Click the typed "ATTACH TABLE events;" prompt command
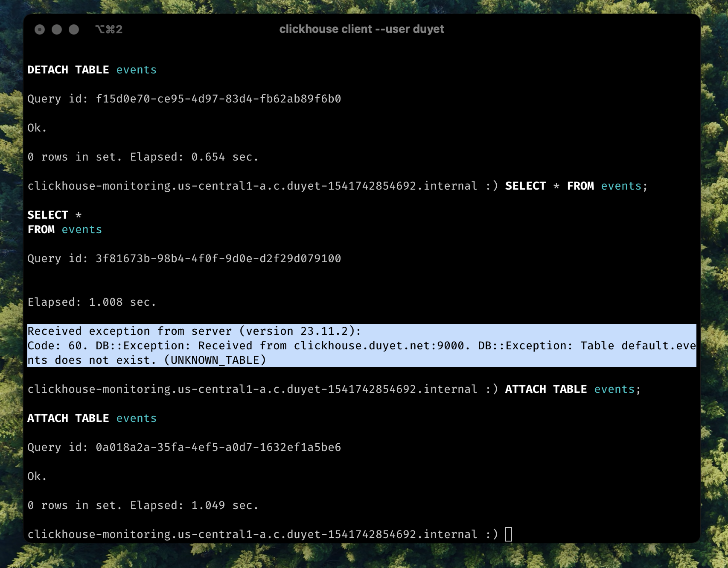This screenshot has width=728, height=568. point(572,389)
